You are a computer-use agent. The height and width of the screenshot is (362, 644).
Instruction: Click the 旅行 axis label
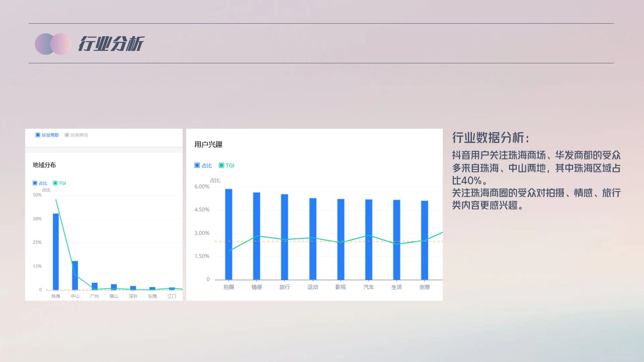click(285, 287)
